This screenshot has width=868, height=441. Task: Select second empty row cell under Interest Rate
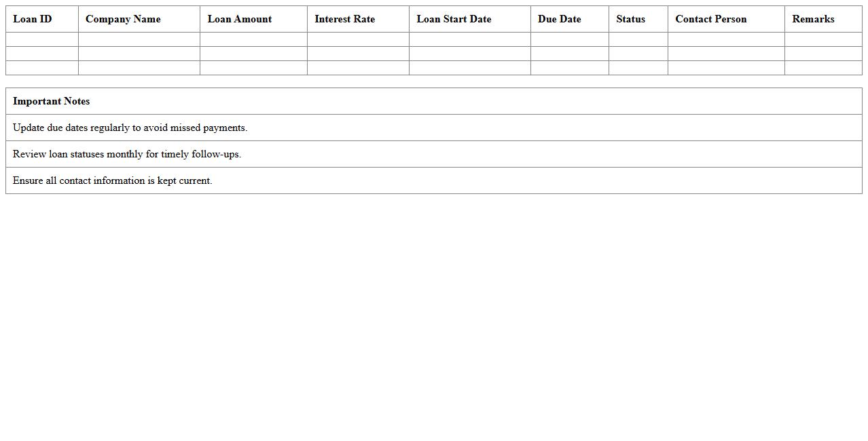(358, 54)
